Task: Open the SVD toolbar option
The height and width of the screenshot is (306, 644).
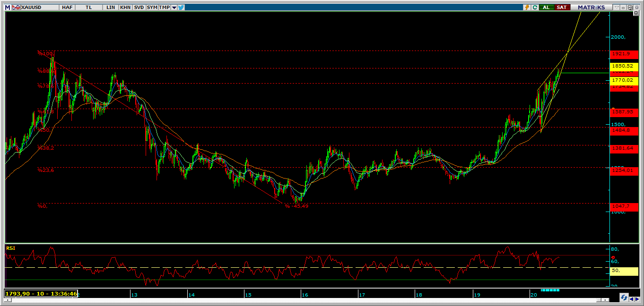Action: [139, 7]
